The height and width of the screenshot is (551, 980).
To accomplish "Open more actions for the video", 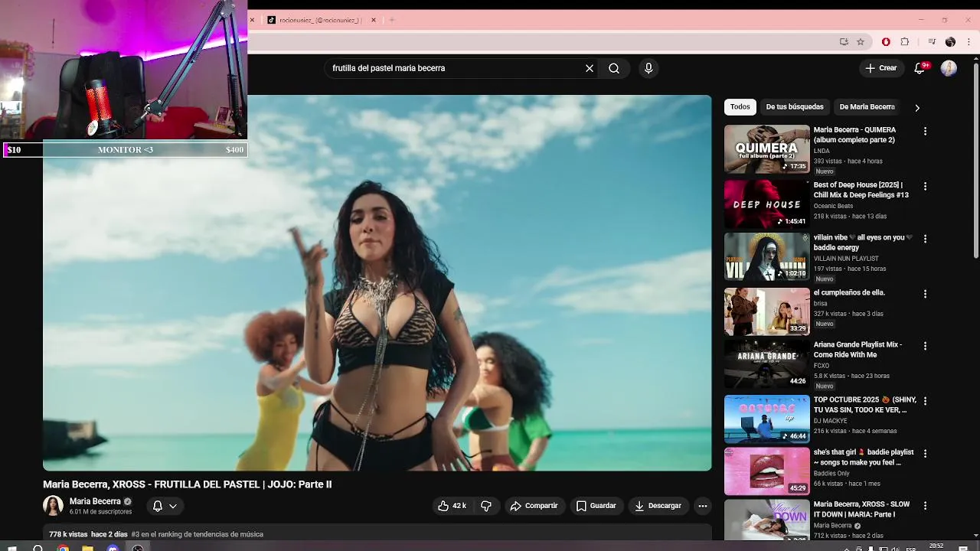I will coord(703,506).
